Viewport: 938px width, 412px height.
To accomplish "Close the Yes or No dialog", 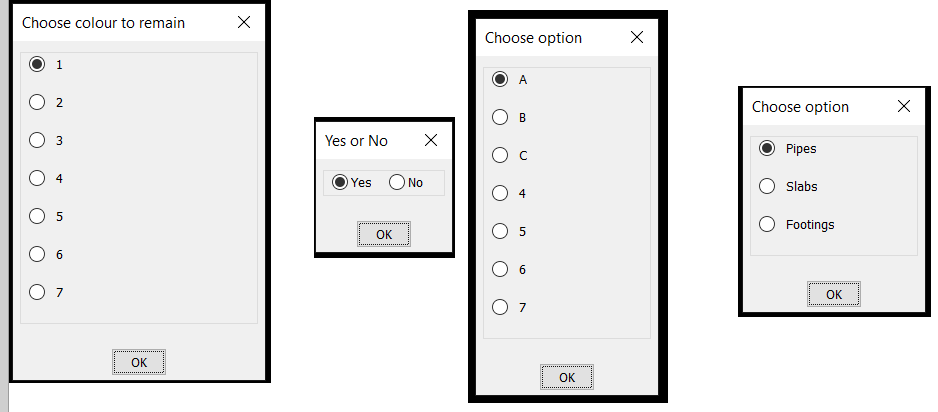I will click(431, 141).
